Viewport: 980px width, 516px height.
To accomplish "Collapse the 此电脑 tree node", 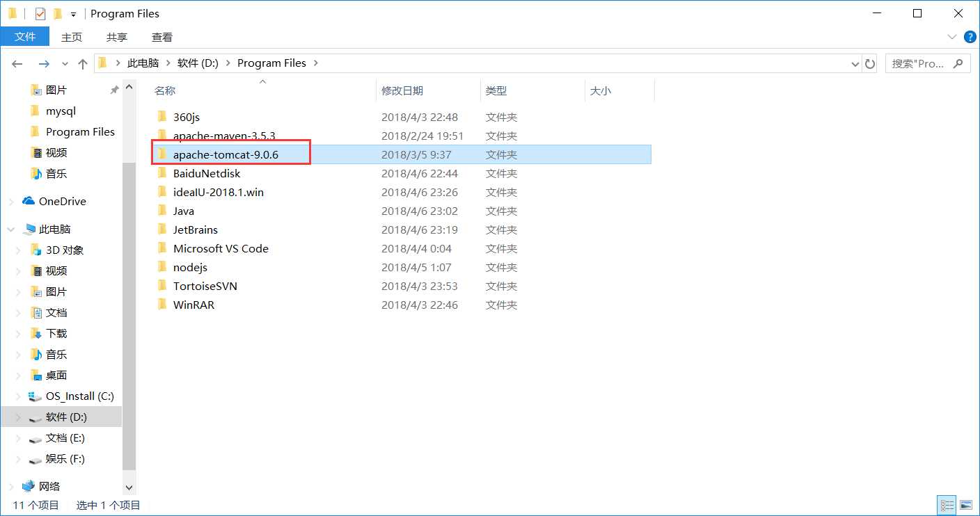I will (11, 229).
